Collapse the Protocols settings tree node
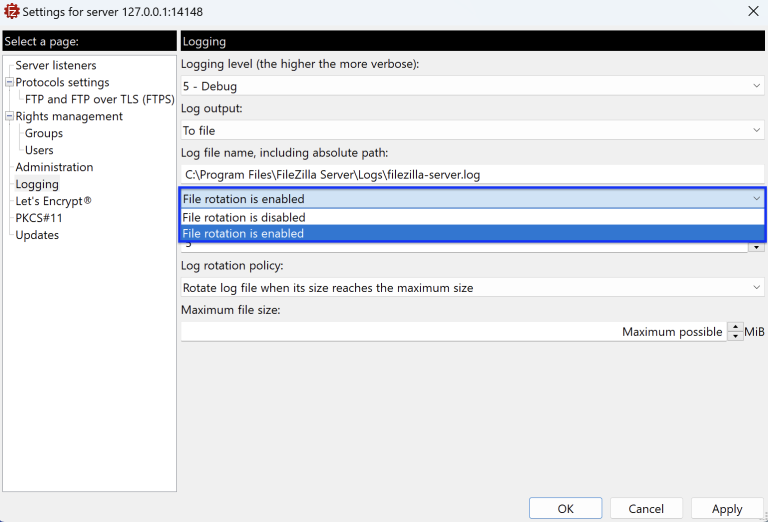The height and width of the screenshot is (522, 768). [9, 82]
